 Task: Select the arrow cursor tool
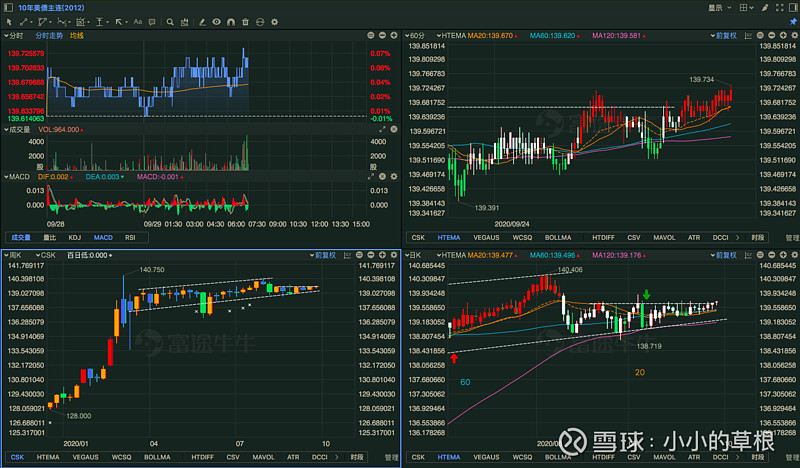coord(9,22)
